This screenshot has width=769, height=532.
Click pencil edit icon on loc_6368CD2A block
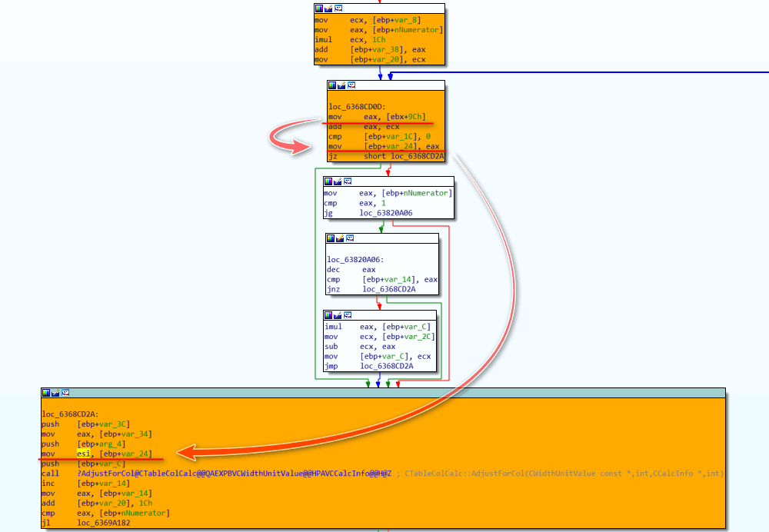(x=55, y=393)
